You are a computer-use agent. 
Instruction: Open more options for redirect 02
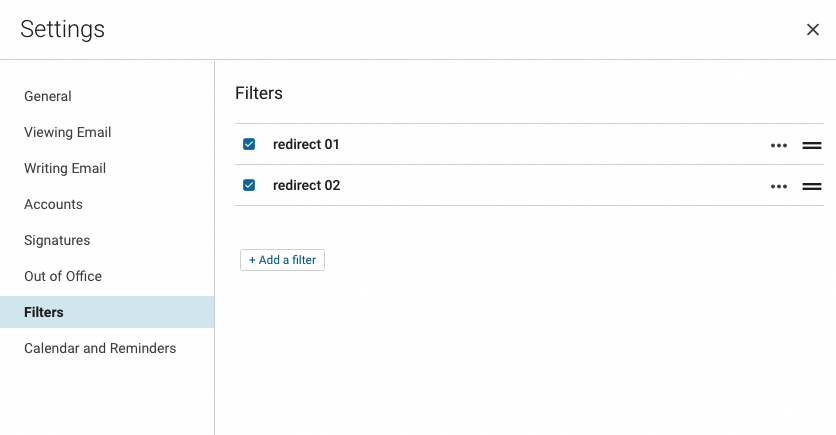[779, 186]
